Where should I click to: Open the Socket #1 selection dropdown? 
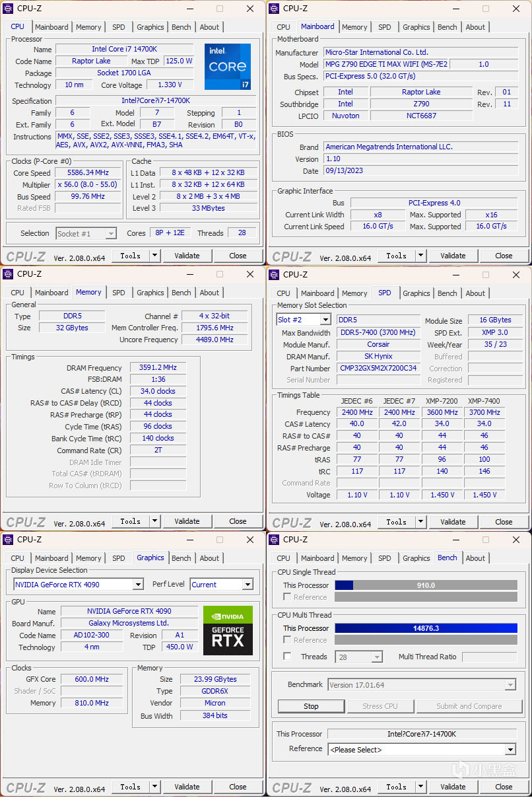[111, 233]
